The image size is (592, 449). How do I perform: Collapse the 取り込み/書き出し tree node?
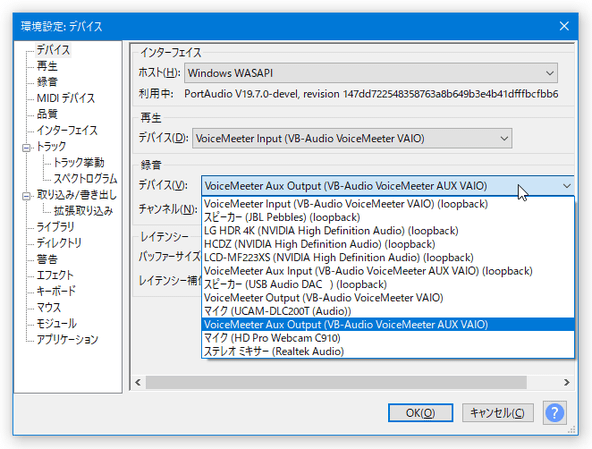[26, 196]
